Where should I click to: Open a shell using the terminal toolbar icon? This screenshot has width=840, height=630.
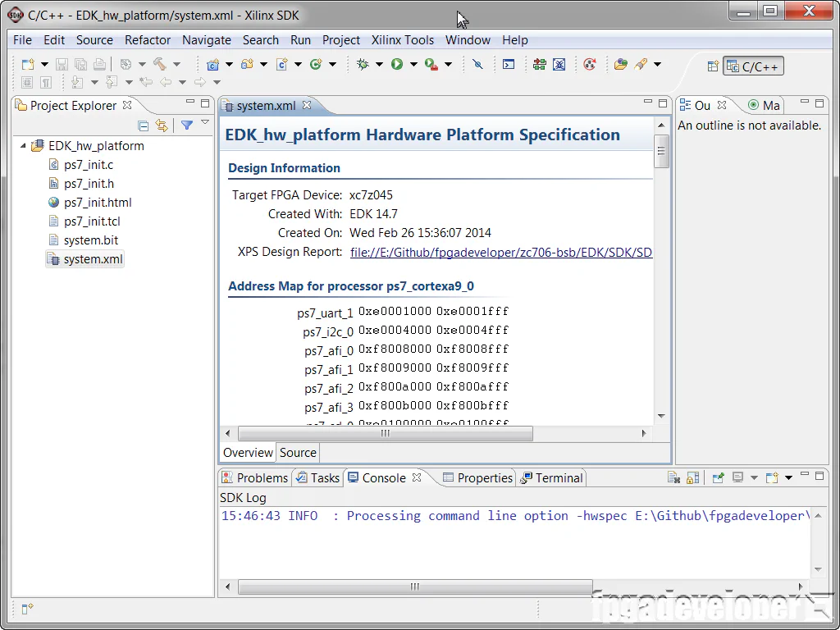(508, 64)
